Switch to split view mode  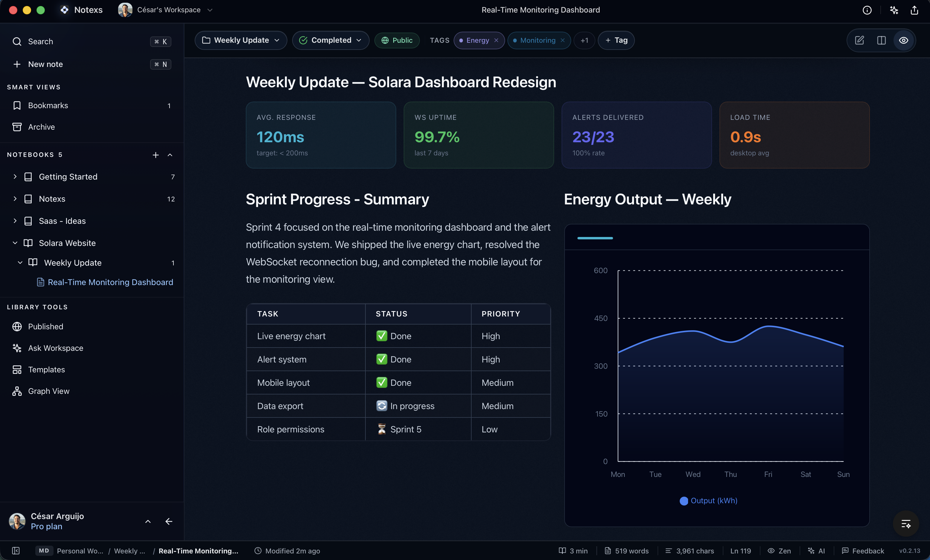pyautogui.click(x=881, y=40)
